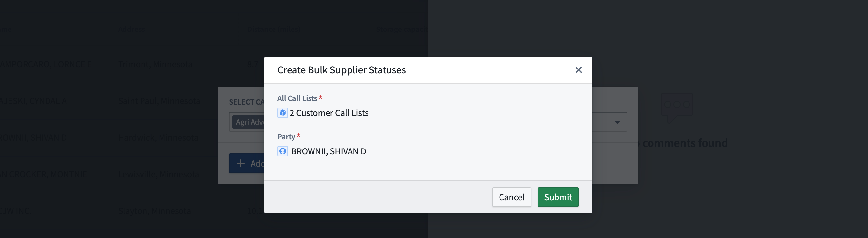
Task: Sort by the Distance (miles) column header
Action: click(x=273, y=29)
